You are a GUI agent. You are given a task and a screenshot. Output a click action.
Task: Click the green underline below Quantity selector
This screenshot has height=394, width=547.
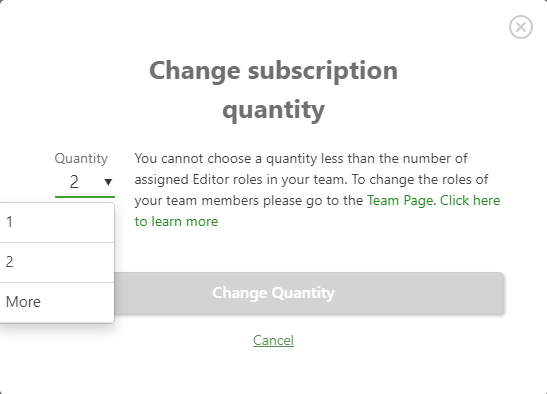85,197
